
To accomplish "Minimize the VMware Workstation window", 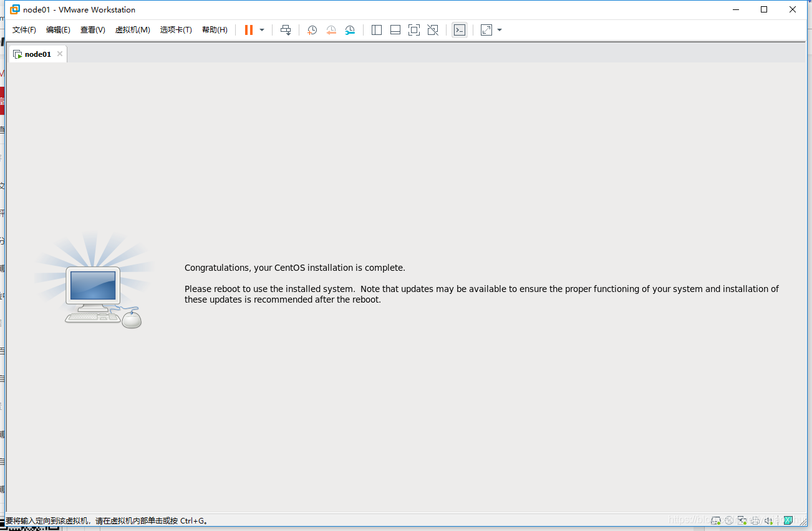I will pyautogui.click(x=735, y=9).
